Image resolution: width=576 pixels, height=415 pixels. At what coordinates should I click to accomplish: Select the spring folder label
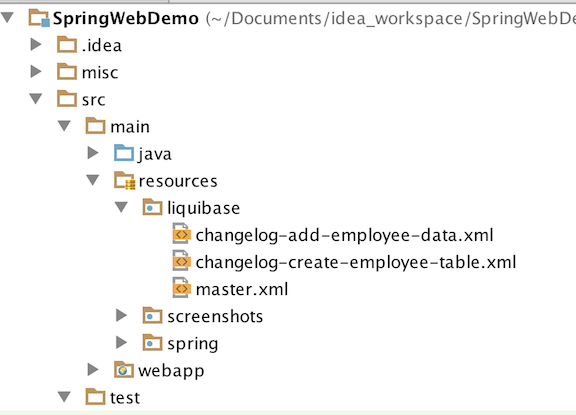coord(193,344)
